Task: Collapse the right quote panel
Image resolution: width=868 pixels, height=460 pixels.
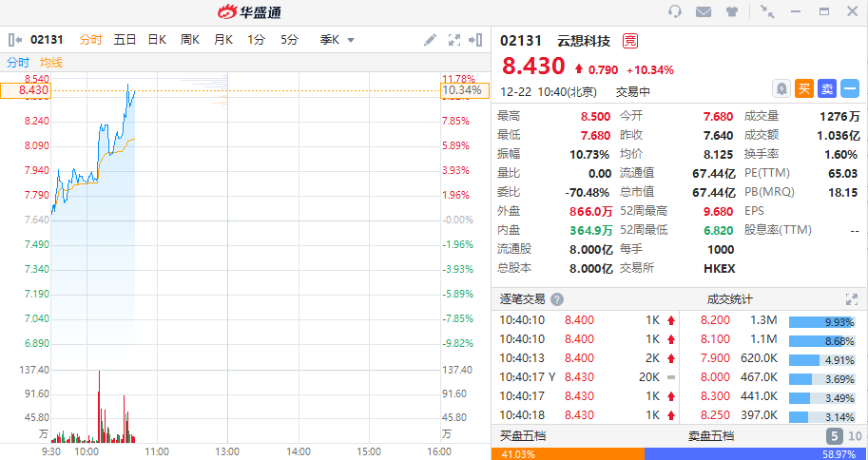Action: [x=477, y=40]
